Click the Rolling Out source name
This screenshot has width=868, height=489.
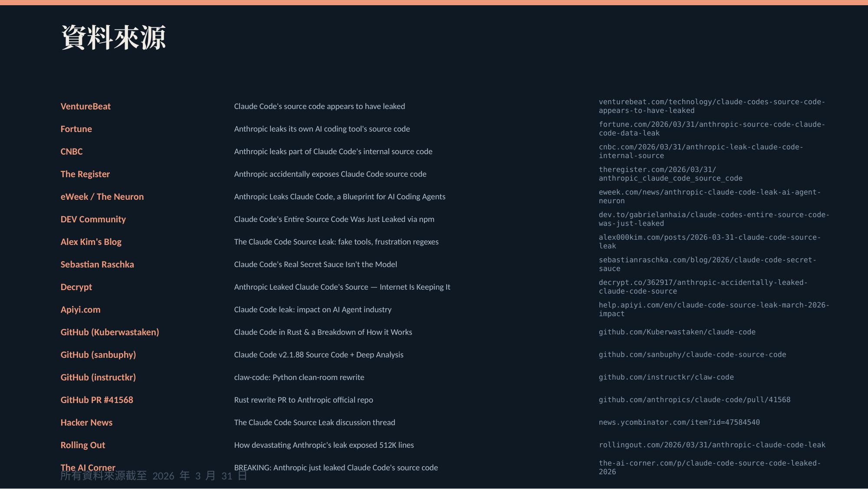[82, 445]
